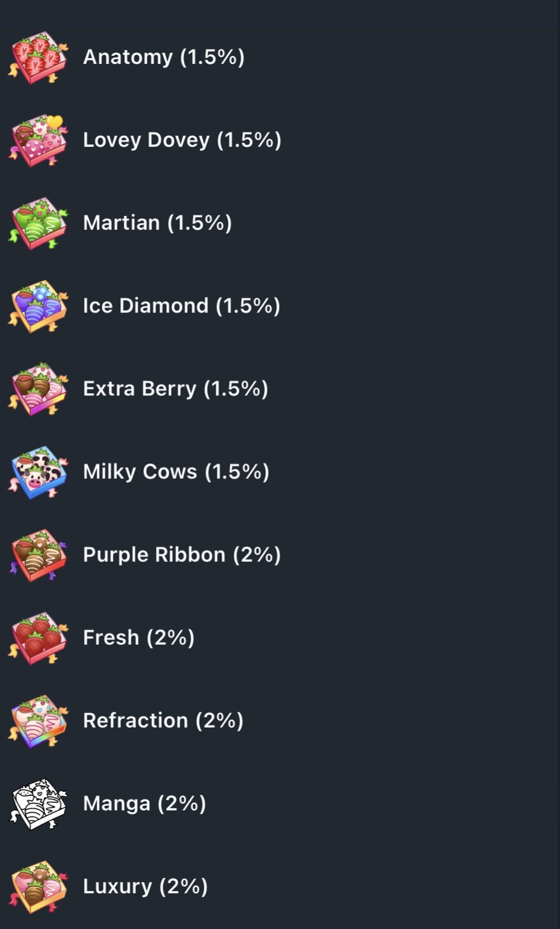This screenshot has height=929, width=560.
Task: Click the Fresh strawberries box icon
Action: pyautogui.click(x=38, y=638)
